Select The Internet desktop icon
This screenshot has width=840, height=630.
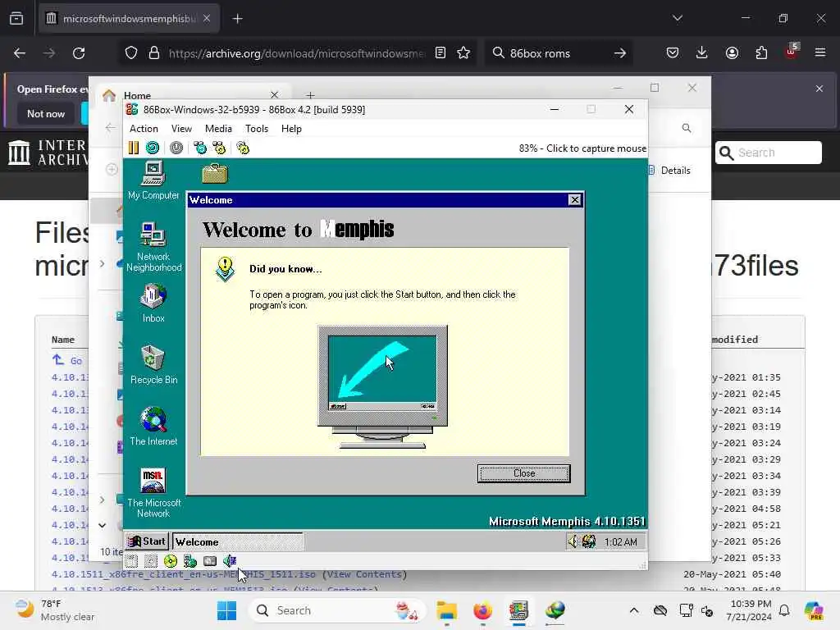pyautogui.click(x=153, y=426)
